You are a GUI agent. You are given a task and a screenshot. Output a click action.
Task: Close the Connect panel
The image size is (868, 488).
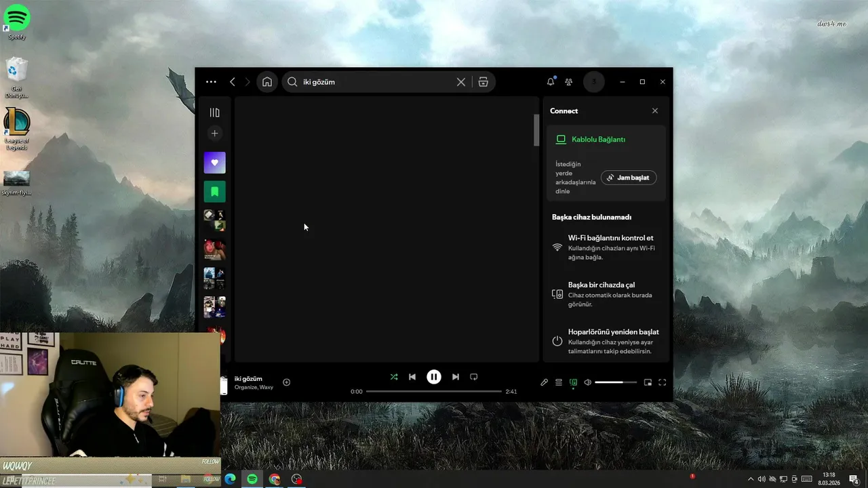pyautogui.click(x=655, y=111)
